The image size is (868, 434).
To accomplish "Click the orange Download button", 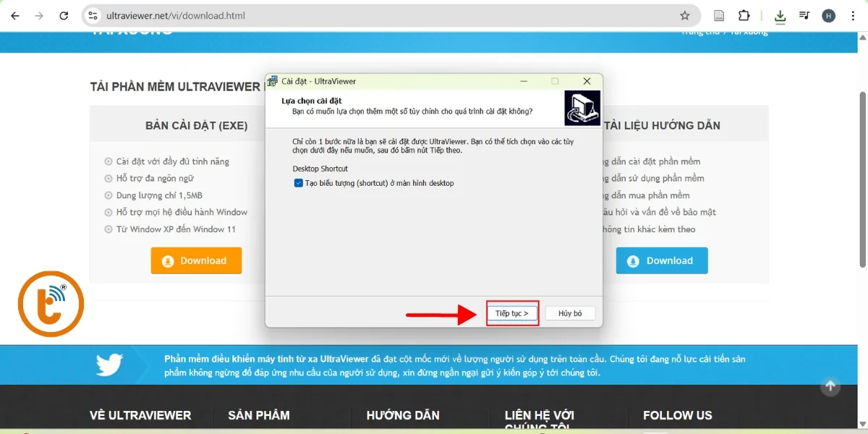I will click(196, 260).
